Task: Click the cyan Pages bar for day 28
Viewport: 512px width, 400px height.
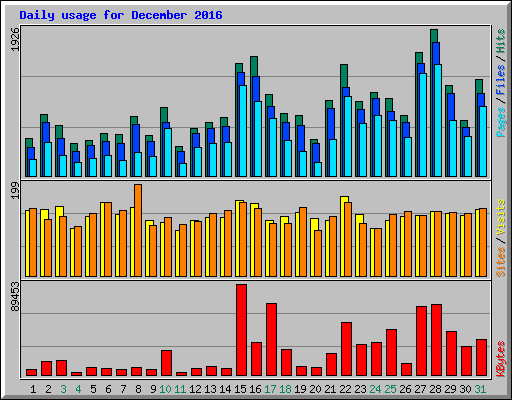Action: (438, 120)
